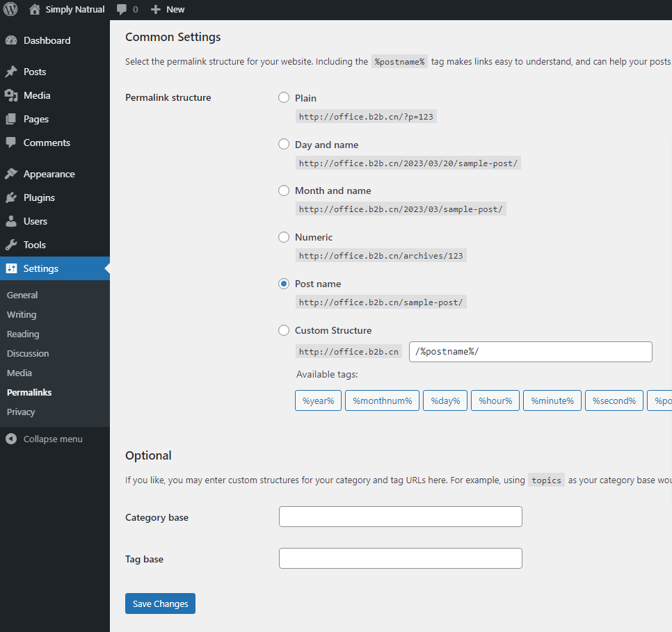Image resolution: width=672 pixels, height=632 pixels.
Task: Select the Plain permalink radio button
Action: [x=284, y=98]
